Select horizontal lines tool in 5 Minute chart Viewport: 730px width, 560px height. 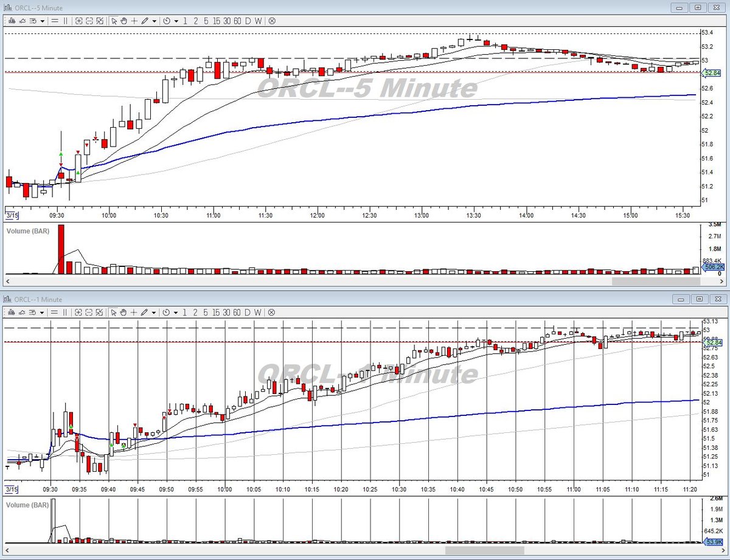pos(55,21)
